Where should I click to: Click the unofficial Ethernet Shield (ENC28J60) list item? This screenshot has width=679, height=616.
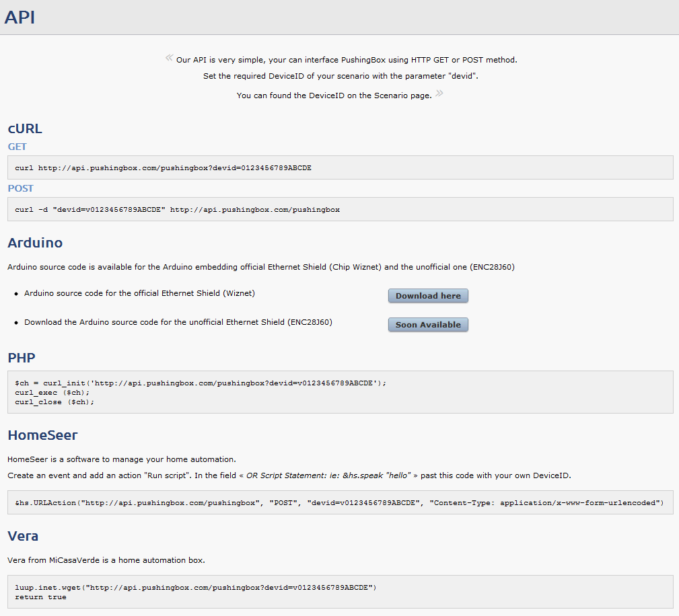pyautogui.click(x=178, y=322)
